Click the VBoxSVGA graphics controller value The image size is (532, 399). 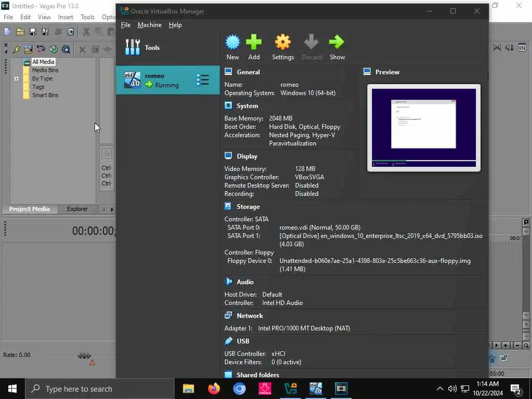[310, 177]
